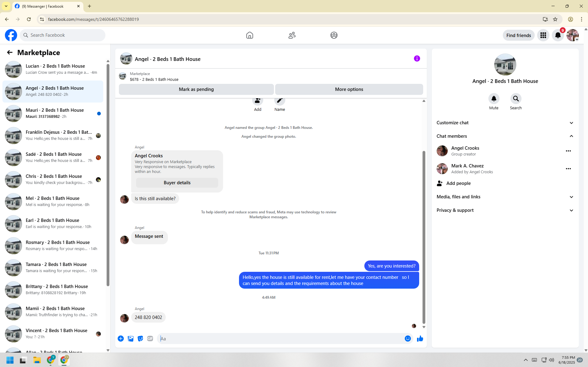
Task: Click the chat messages scrollbar
Action: [x=424, y=237]
